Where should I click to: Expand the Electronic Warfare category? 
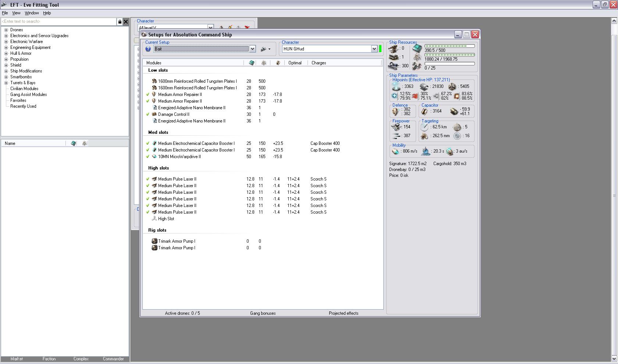[x=6, y=42]
